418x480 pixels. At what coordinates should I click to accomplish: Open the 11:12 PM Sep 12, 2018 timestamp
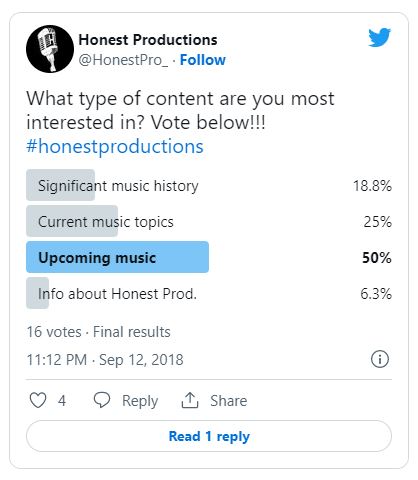click(x=105, y=360)
